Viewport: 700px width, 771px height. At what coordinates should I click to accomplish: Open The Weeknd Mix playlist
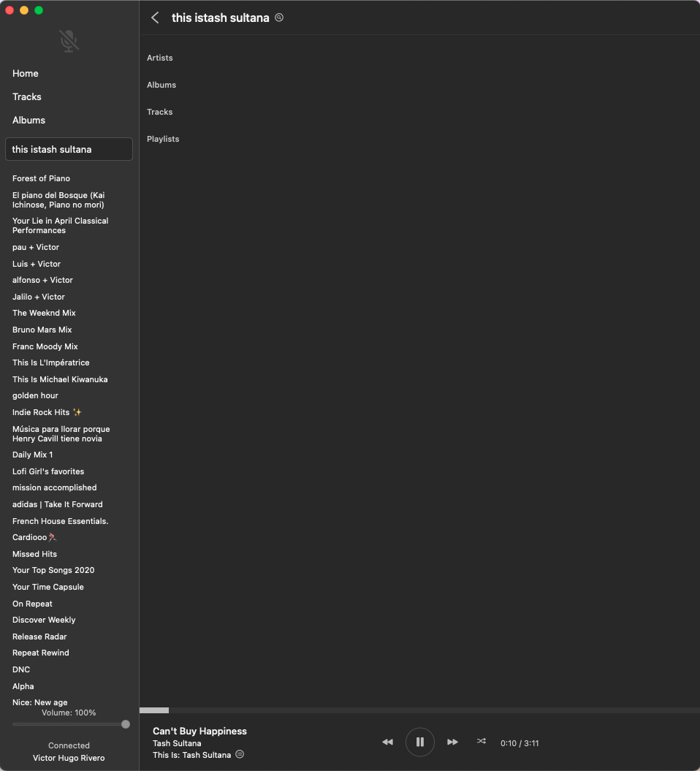tap(45, 314)
